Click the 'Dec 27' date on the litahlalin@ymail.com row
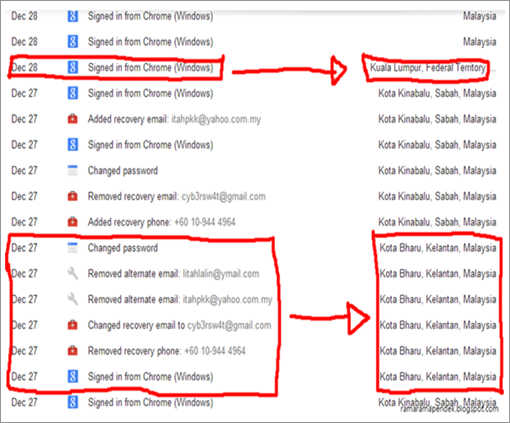The width and height of the screenshot is (510, 423). [24, 274]
